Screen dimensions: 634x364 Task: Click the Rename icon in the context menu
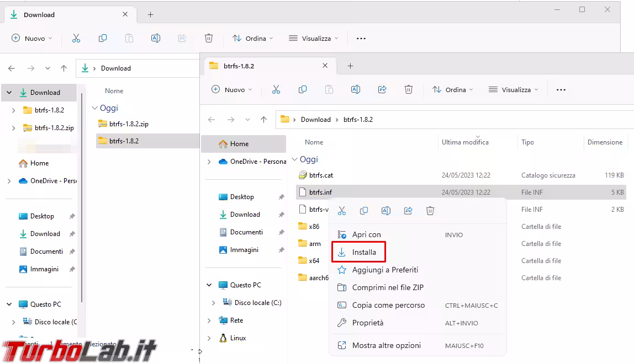(386, 211)
